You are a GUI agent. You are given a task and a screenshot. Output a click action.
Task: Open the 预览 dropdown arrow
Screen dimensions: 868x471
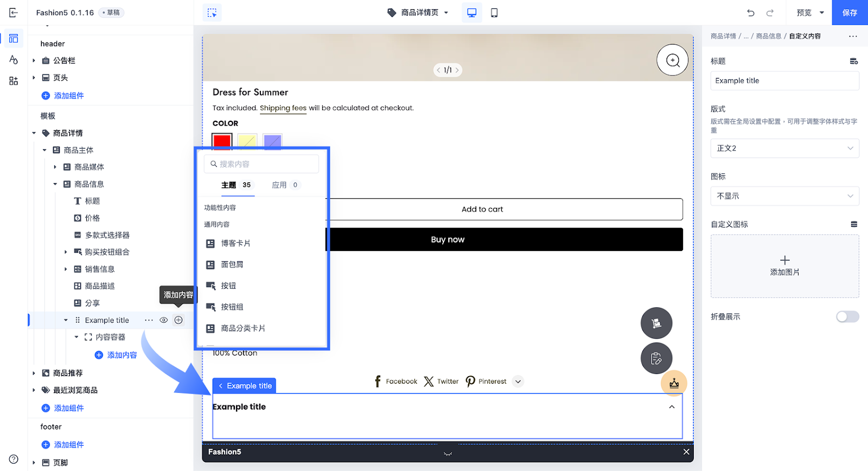822,12
